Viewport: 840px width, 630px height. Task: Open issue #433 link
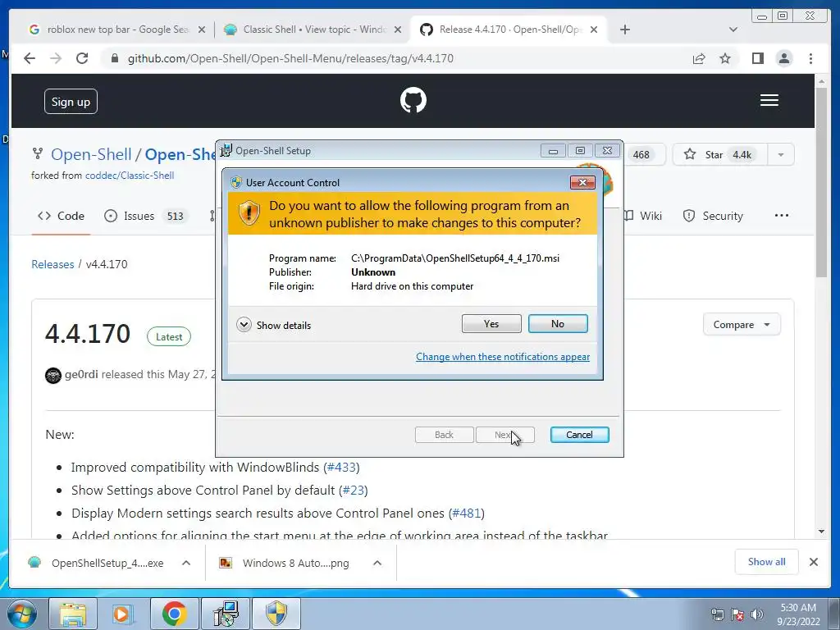pos(342,467)
